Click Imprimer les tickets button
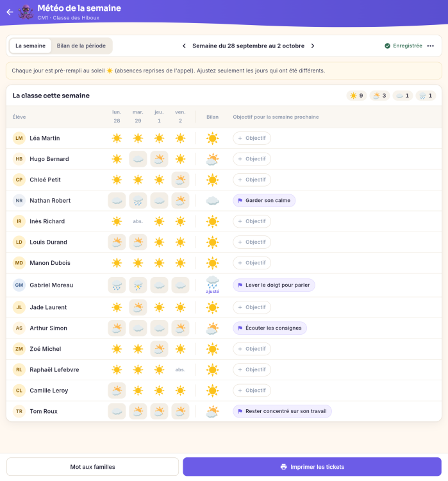Viewport: 448px width, 481px height. click(x=312, y=467)
